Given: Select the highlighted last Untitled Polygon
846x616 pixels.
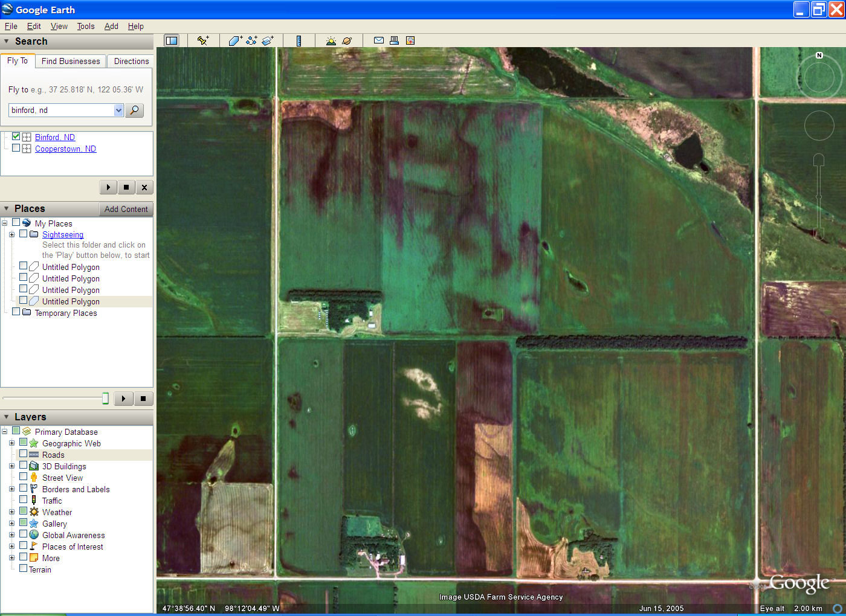Looking at the screenshot, I should pos(71,301).
